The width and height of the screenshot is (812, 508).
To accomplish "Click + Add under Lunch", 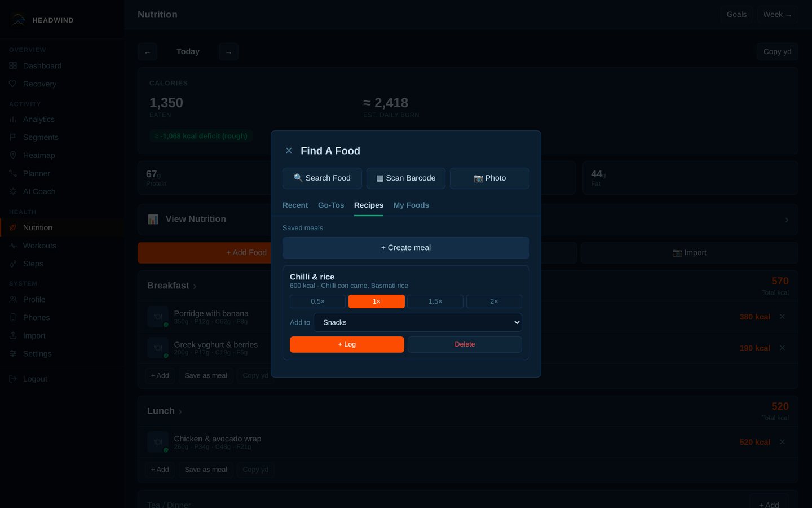I will (x=160, y=470).
